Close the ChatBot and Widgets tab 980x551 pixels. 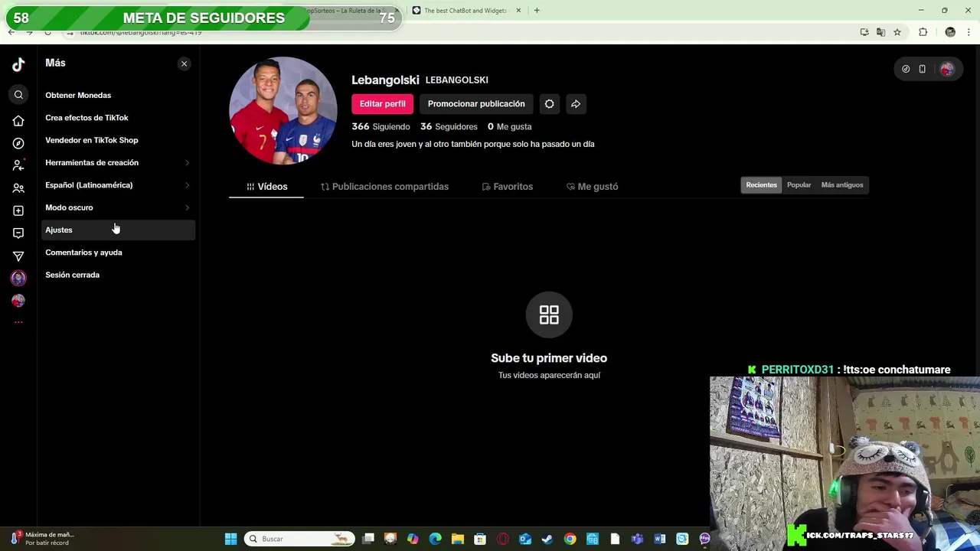[x=518, y=11]
